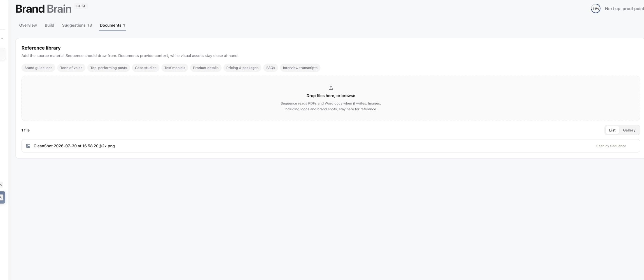Click 'Drop files here, or browse' text
The height and width of the screenshot is (280, 644).
(331, 96)
